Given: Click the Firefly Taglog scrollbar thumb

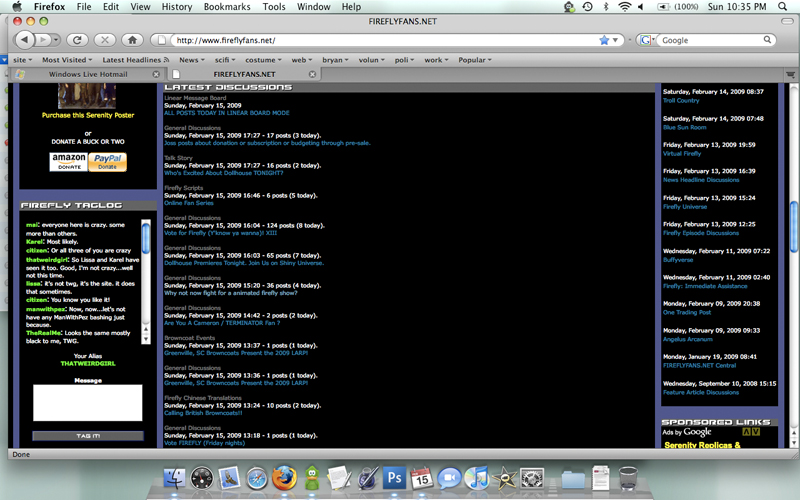Looking at the screenshot, I should (x=146, y=239).
